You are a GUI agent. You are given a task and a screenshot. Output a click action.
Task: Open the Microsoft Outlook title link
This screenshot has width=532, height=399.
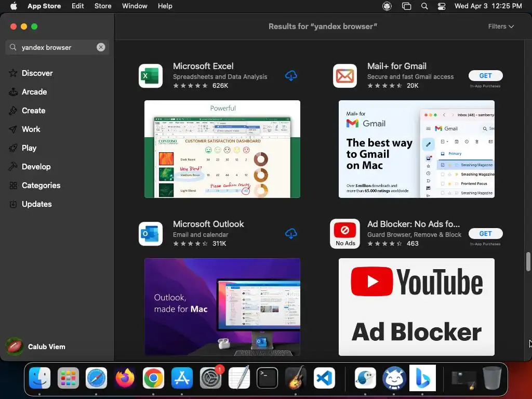[x=208, y=224]
